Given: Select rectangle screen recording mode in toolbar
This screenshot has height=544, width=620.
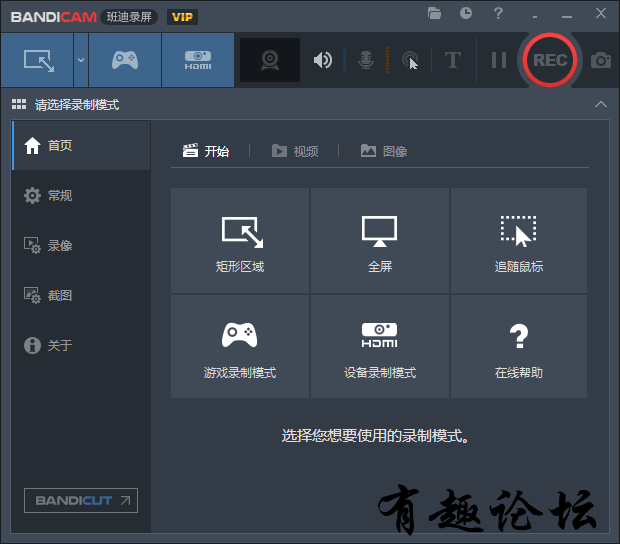Looking at the screenshot, I should tap(37, 60).
